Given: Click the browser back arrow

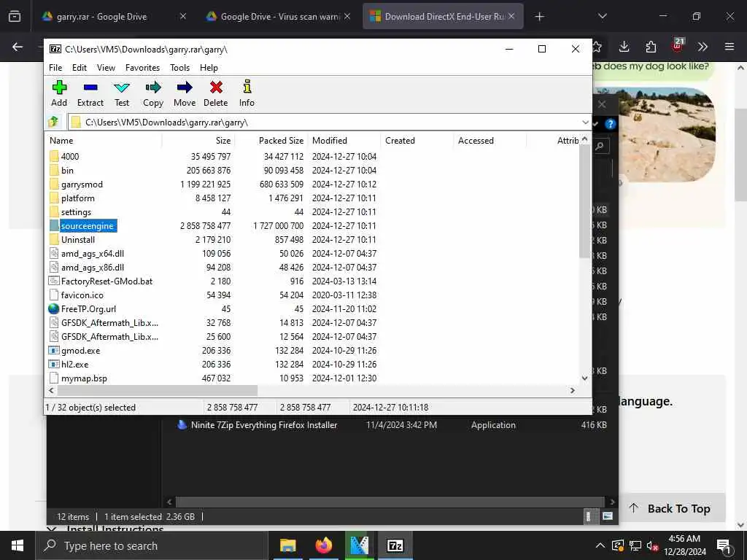Looking at the screenshot, I should (x=18, y=47).
